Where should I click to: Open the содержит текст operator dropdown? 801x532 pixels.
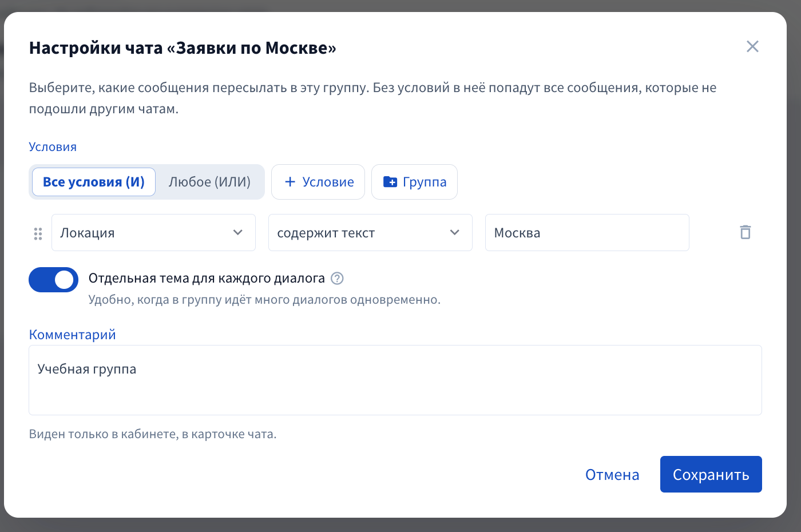point(370,232)
